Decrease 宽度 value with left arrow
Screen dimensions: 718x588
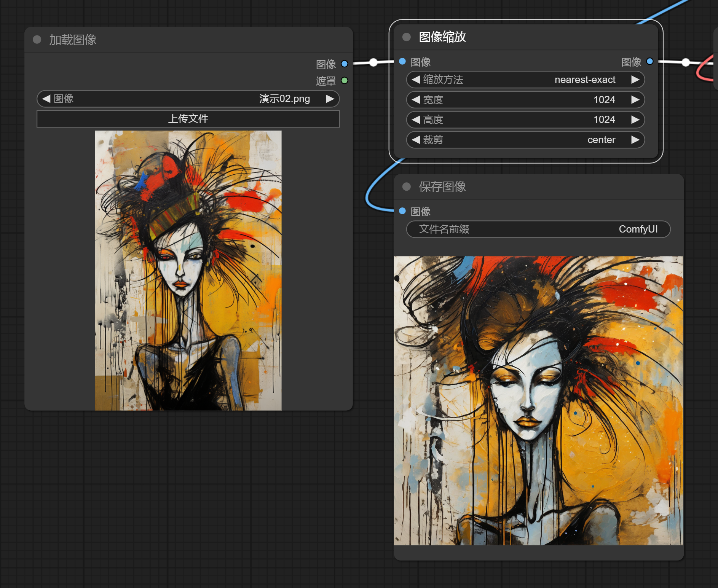416,100
